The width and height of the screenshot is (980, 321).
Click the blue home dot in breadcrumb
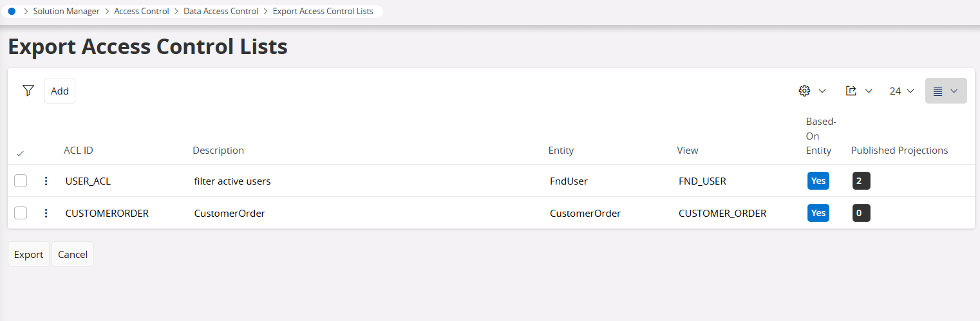tap(12, 11)
